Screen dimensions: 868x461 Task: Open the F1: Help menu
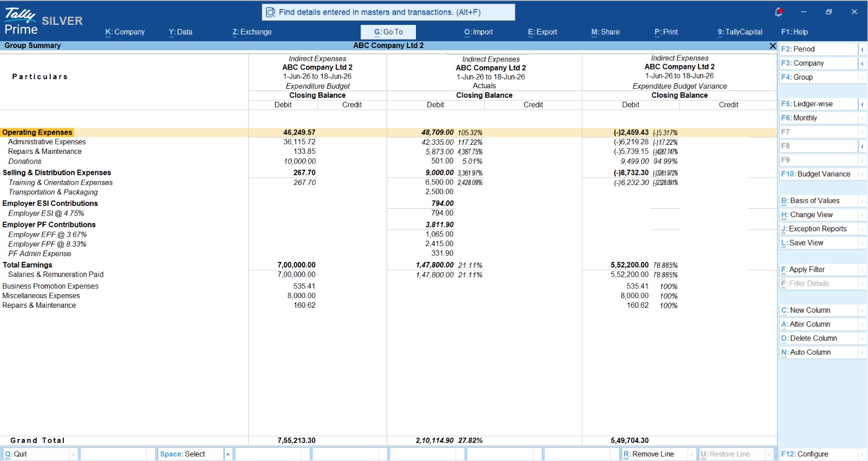(x=795, y=32)
